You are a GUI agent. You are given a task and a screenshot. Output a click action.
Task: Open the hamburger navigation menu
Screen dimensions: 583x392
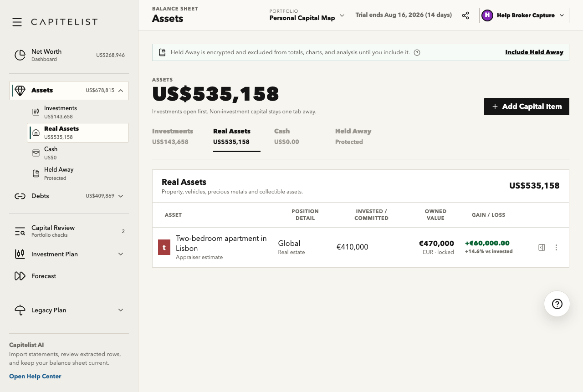[x=17, y=22]
